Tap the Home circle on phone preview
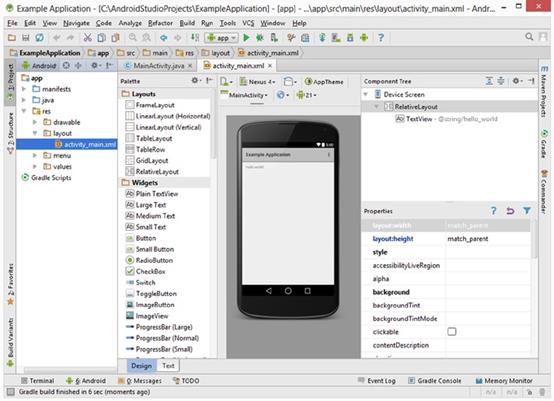Screen dimensions: 554x401 [288, 291]
